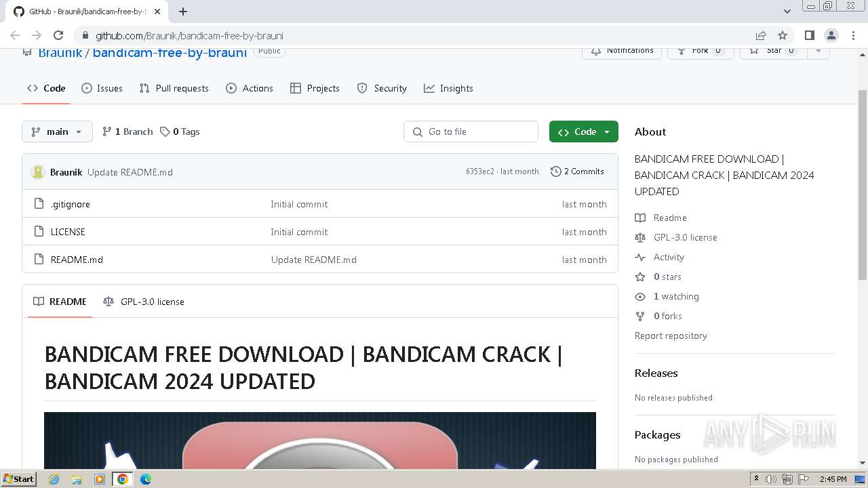Viewport: 868px width, 488px height.
Task: Open the Releases heading link
Action: (x=656, y=373)
